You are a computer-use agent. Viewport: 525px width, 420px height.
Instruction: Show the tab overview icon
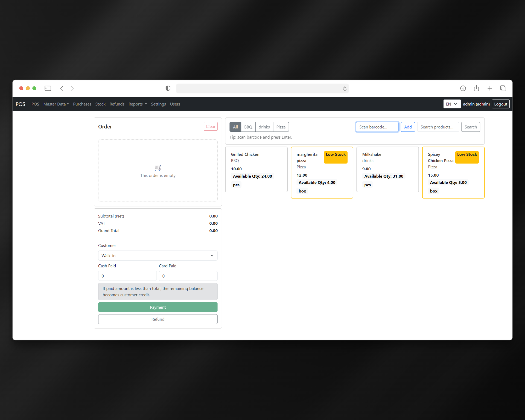pos(503,88)
